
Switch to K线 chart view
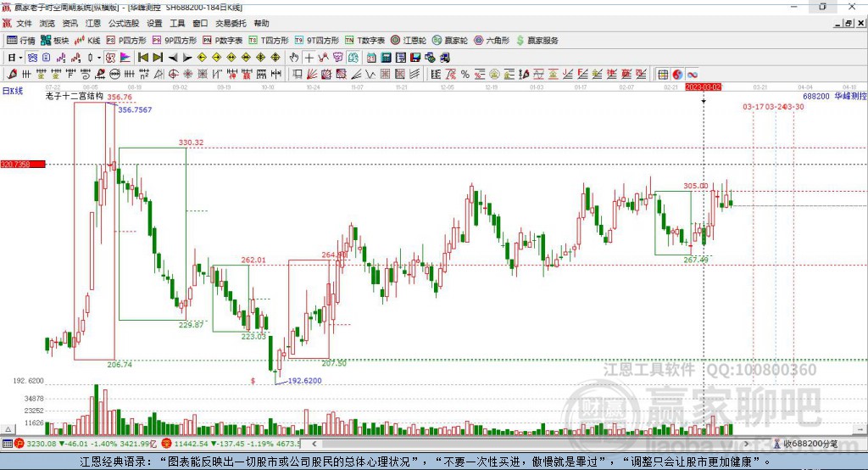tap(87, 41)
